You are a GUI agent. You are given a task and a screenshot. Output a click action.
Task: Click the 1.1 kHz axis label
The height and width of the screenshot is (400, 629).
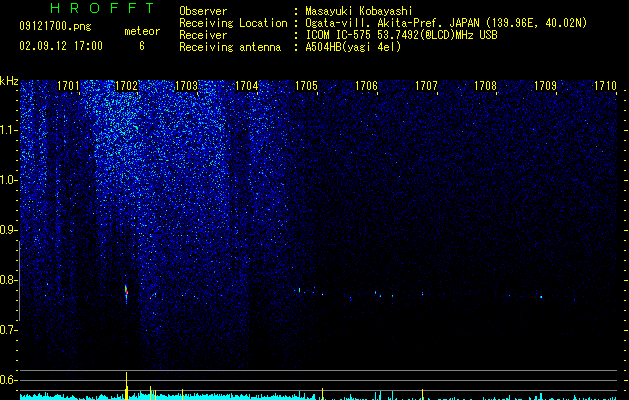coord(8,130)
